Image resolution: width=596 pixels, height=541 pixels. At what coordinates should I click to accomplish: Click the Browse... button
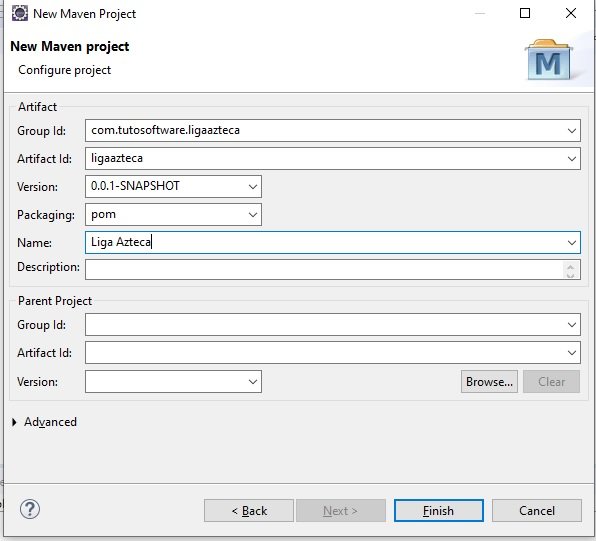pyautogui.click(x=489, y=382)
